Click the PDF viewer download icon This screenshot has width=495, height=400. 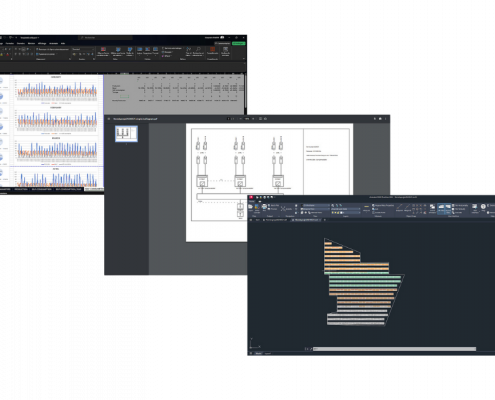[375, 119]
